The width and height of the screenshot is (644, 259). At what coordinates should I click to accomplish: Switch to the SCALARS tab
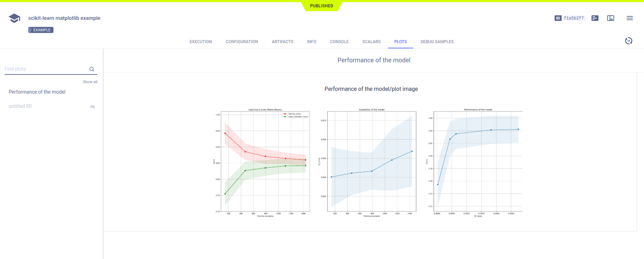(x=371, y=42)
